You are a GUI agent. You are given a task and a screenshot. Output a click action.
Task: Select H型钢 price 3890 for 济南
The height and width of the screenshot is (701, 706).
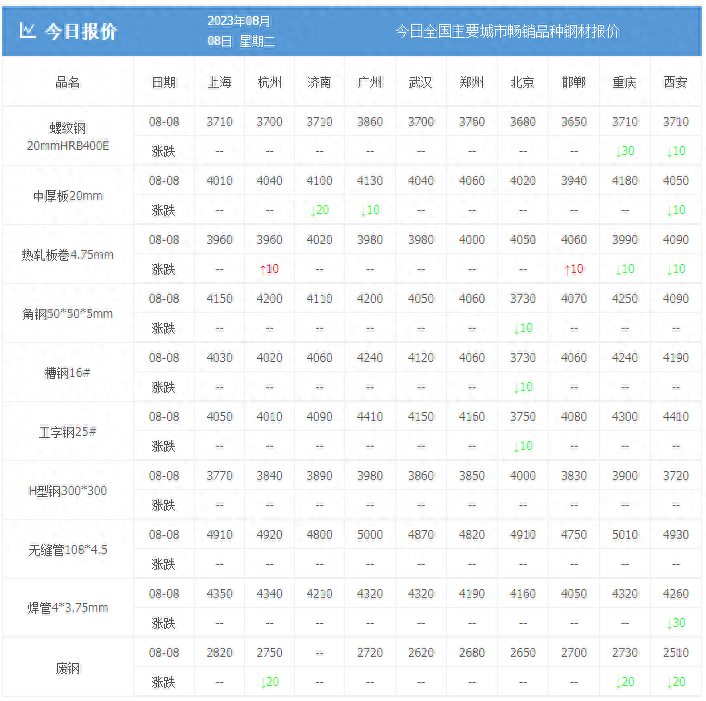[x=319, y=475]
